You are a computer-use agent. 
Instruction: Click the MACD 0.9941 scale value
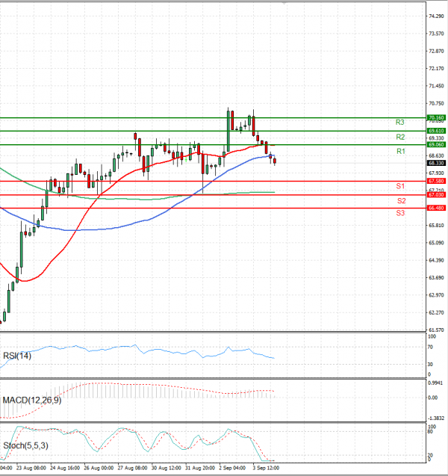[435, 383]
